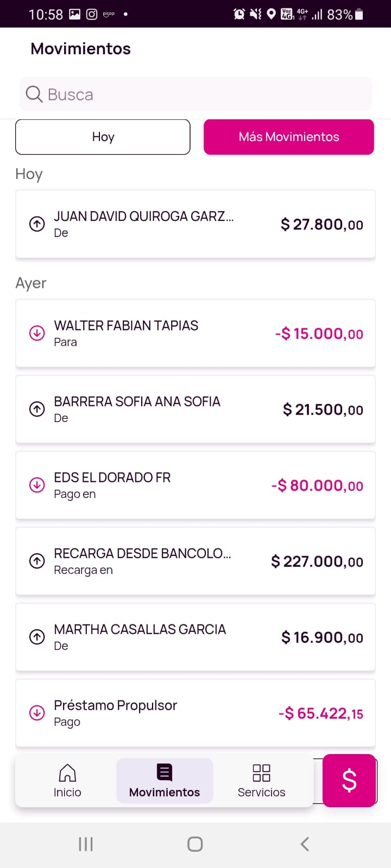The image size is (391, 868).
Task: Tap arrow icon beside EDS El Dorado FR
Action: click(37, 485)
